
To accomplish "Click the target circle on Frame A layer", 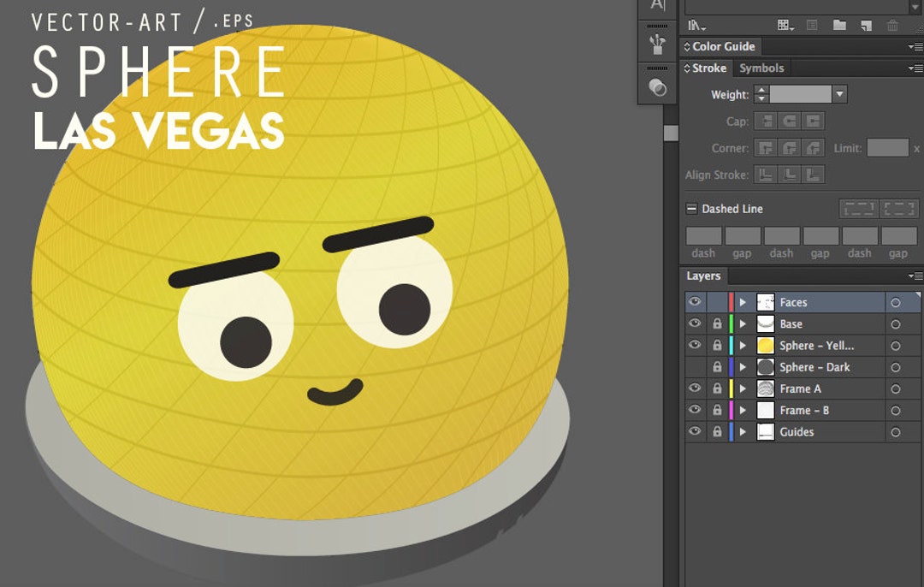I will pos(897,388).
